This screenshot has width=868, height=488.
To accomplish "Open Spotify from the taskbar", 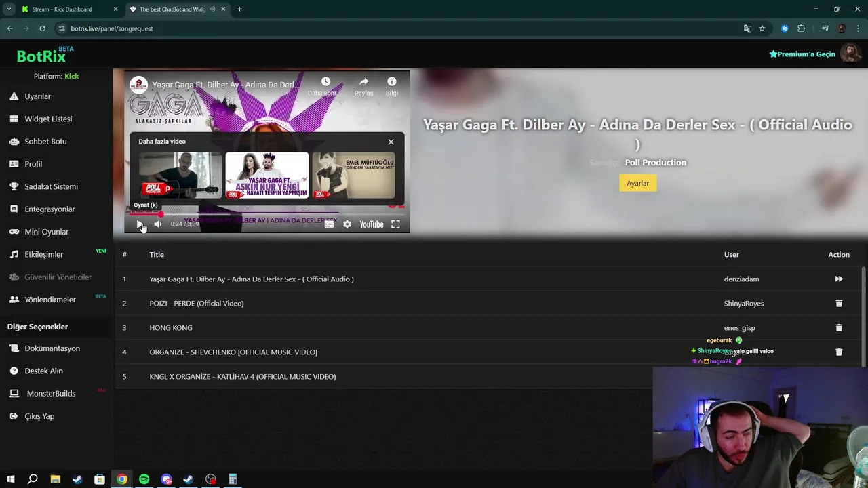I will pyautogui.click(x=144, y=479).
